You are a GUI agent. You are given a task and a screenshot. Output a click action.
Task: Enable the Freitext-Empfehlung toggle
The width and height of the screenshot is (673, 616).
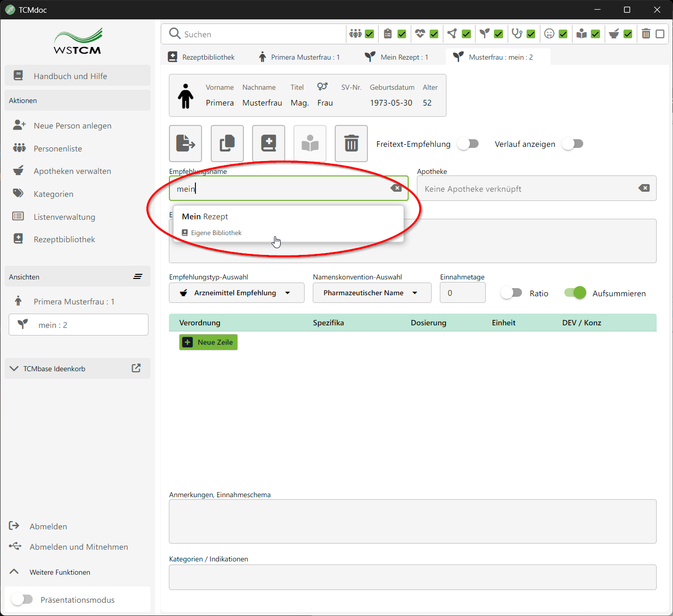(x=468, y=144)
